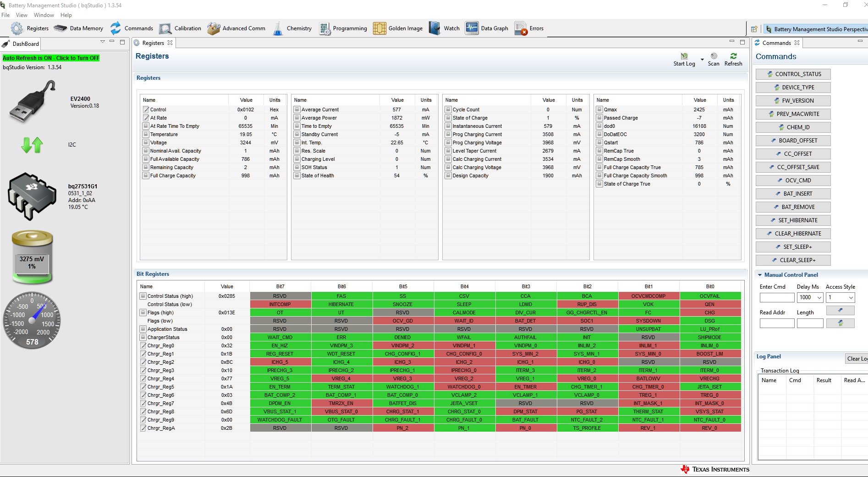868x477 pixels.
Task: Toggle the INITCOMP bit cell
Action: pyautogui.click(x=280, y=304)
